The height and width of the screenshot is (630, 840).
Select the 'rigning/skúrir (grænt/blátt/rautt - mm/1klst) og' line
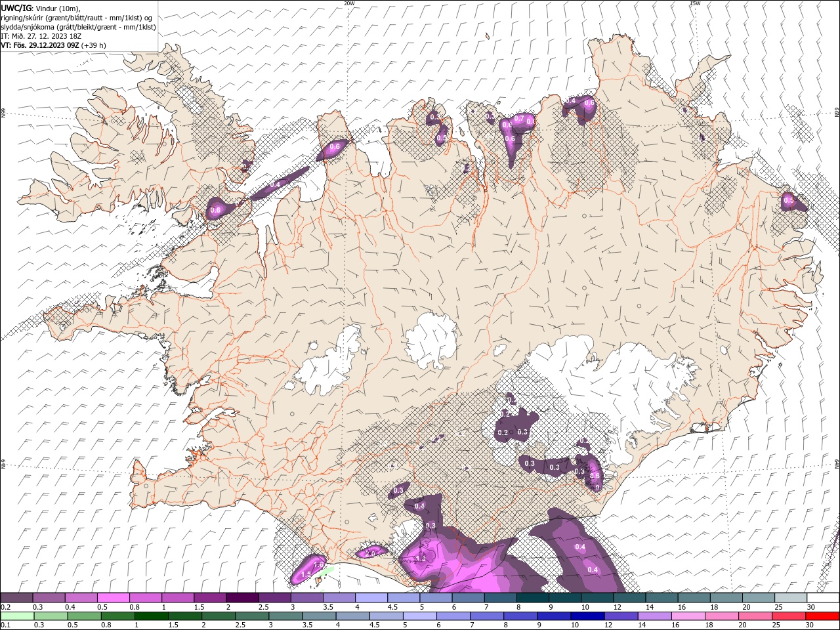click(x=77, y=18)
